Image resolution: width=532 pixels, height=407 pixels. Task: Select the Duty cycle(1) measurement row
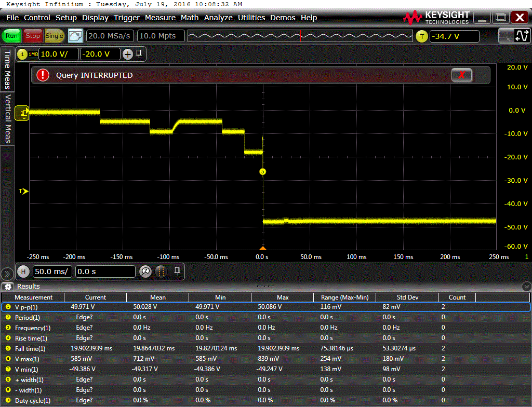265,400
